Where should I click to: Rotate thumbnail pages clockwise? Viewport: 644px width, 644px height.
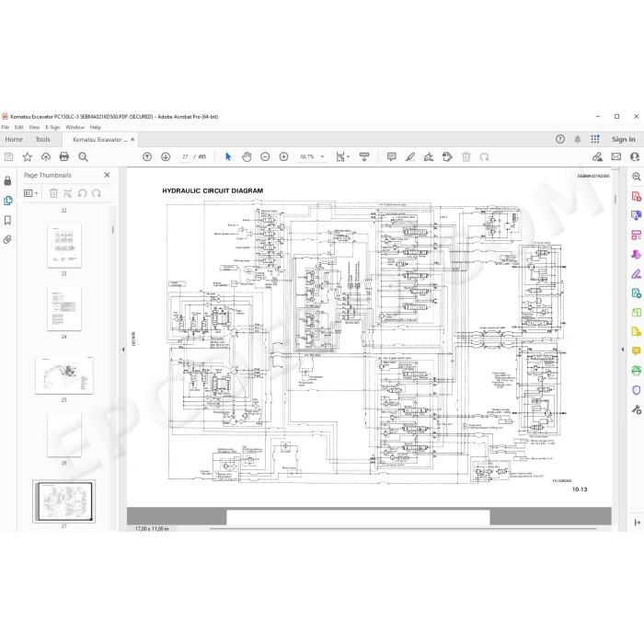(x=96, y=193)
